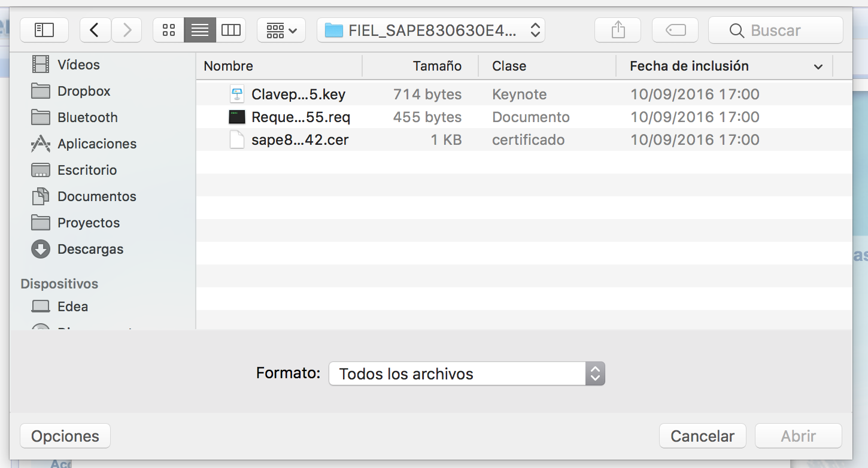The width and height of the screenshot is (868, 468).
Task: Click the Keynote class cell
Action: pos(519,94)
